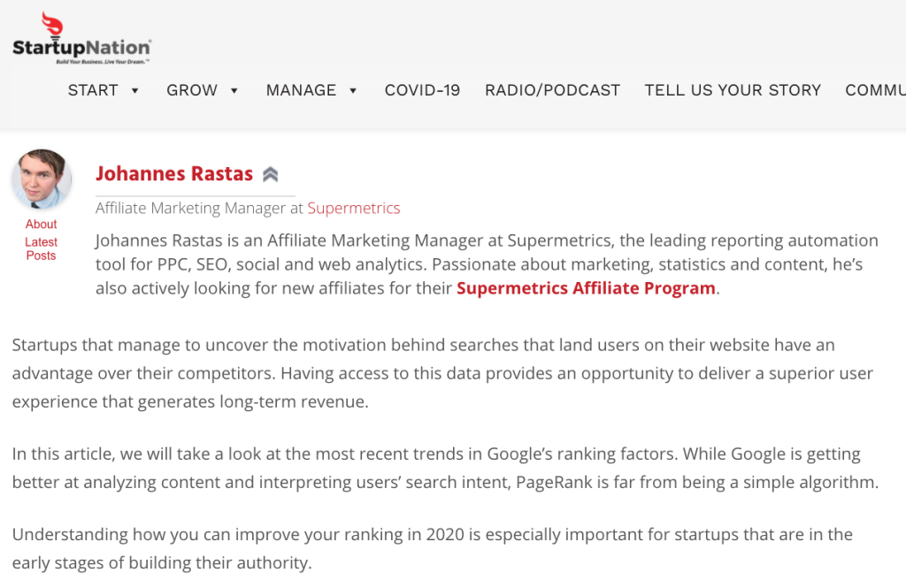Follow the Supermetrics company link
The width and height of the screenshot is (906, 588).
(x=354, y=208)
